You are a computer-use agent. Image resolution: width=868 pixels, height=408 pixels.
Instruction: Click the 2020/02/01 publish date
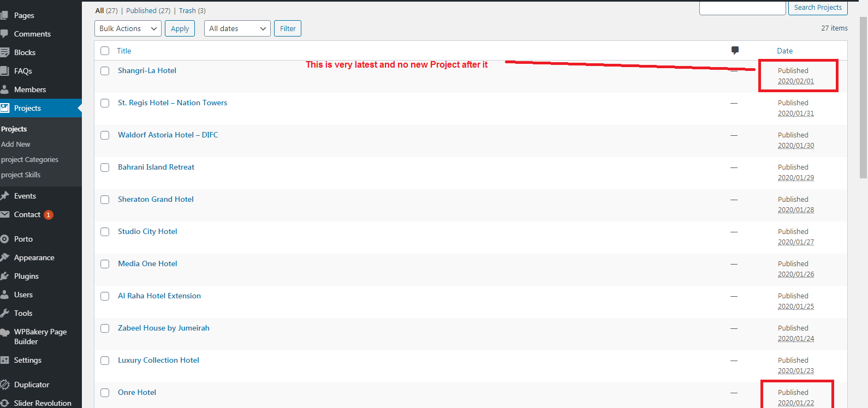point(796,81)
